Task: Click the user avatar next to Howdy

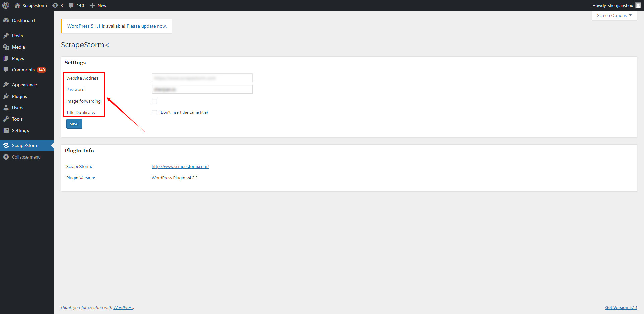Action: click(638, 5)
